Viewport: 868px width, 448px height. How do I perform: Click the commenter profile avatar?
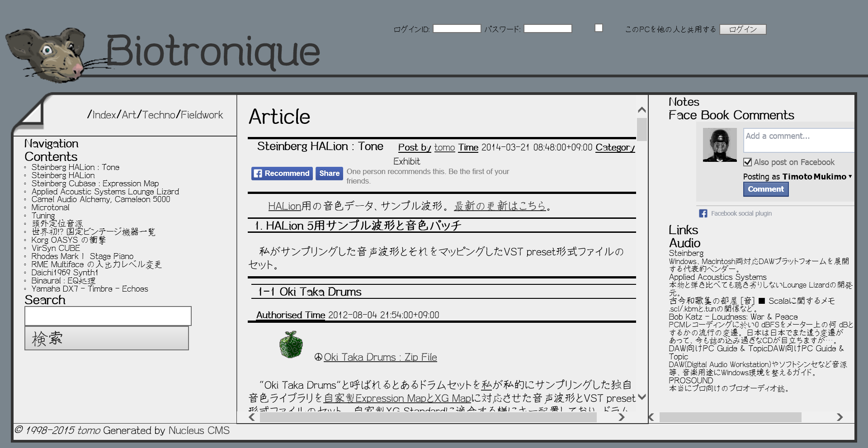coord(720,145)
